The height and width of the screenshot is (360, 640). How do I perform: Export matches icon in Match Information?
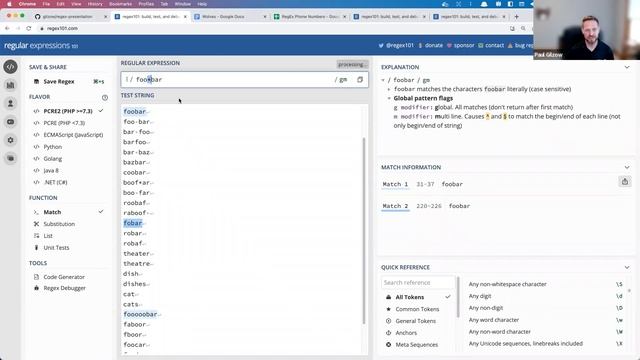pos(624,182)
